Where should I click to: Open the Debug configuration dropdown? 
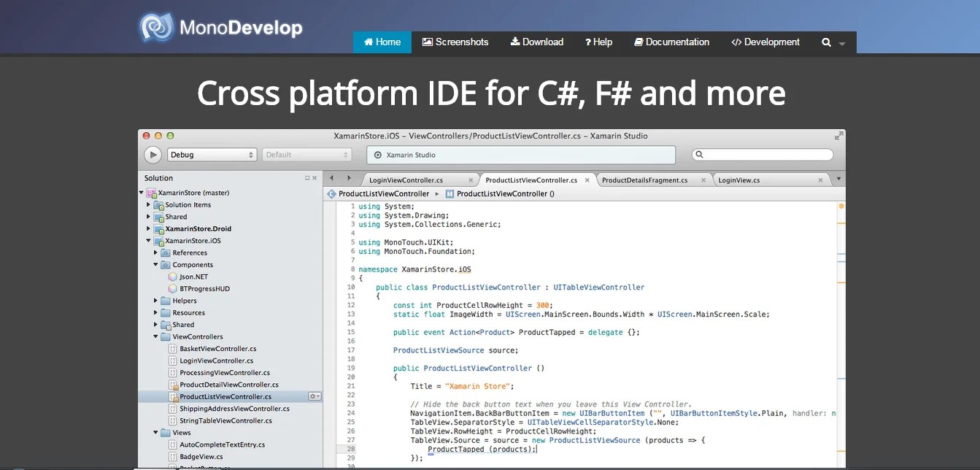coord(211,154)
